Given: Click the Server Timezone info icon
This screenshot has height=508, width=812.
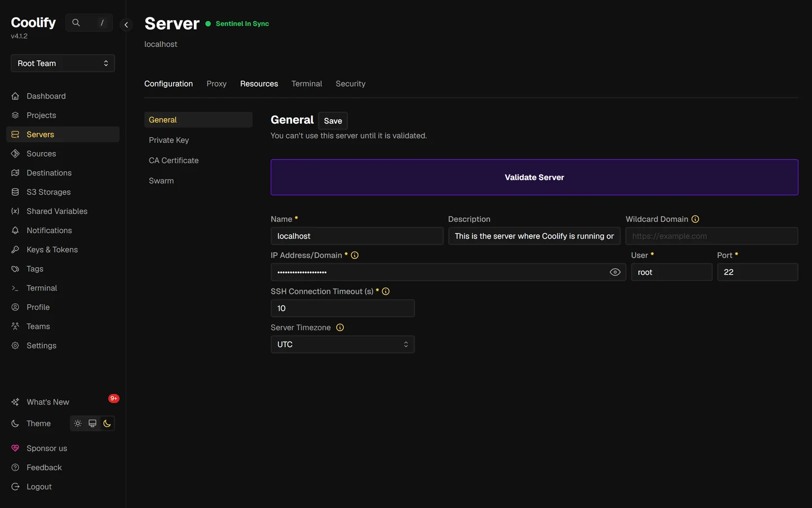Looking at the screenshot, I should [340, 327].
